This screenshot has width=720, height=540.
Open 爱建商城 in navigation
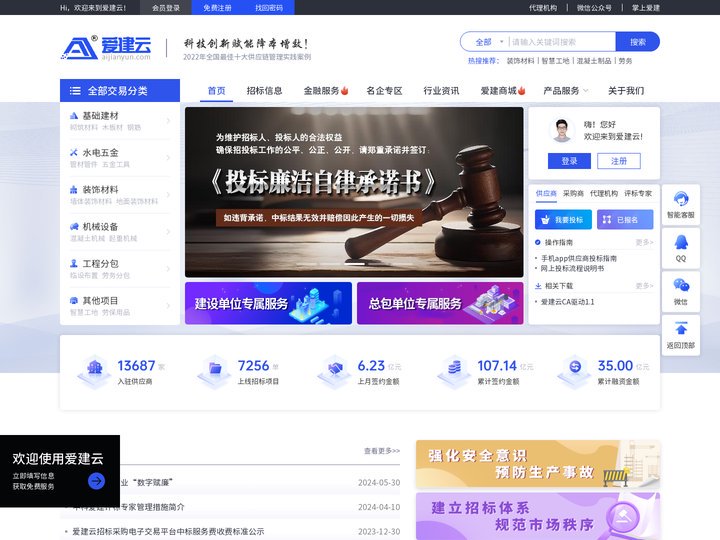503,91
